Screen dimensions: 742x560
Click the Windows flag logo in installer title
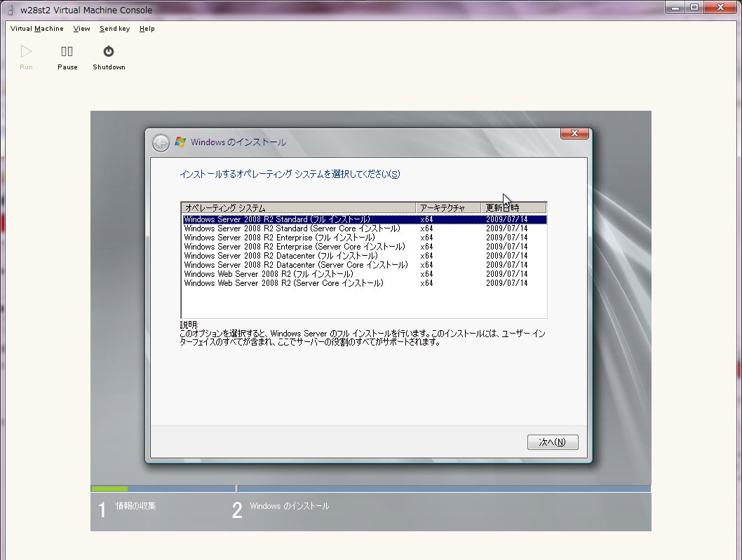(x=180, y=142)
